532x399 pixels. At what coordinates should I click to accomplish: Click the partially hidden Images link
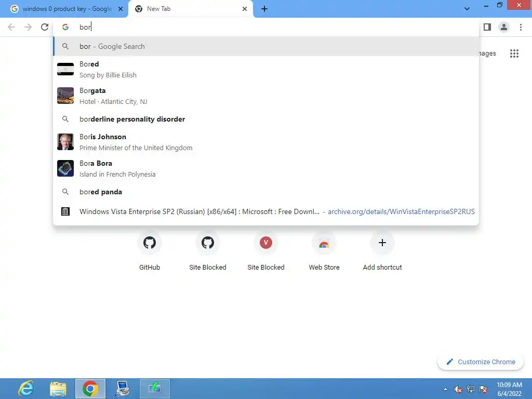[488, 54]
